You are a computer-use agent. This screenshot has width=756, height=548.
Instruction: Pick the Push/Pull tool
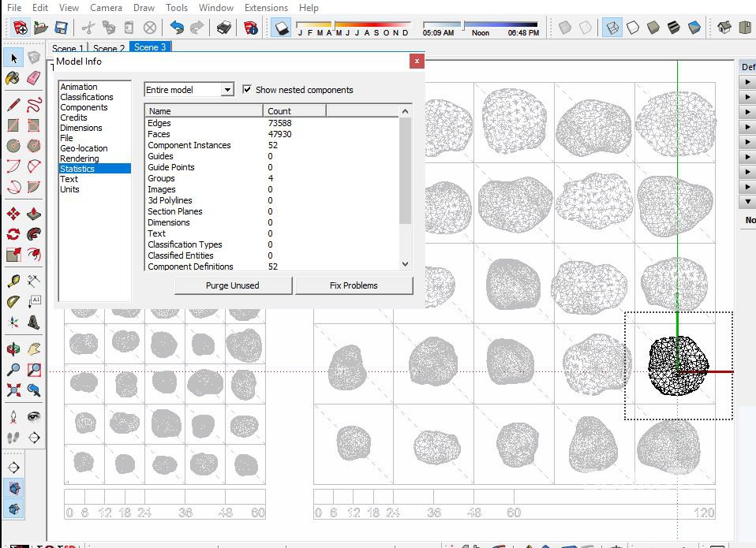(34, 214)
